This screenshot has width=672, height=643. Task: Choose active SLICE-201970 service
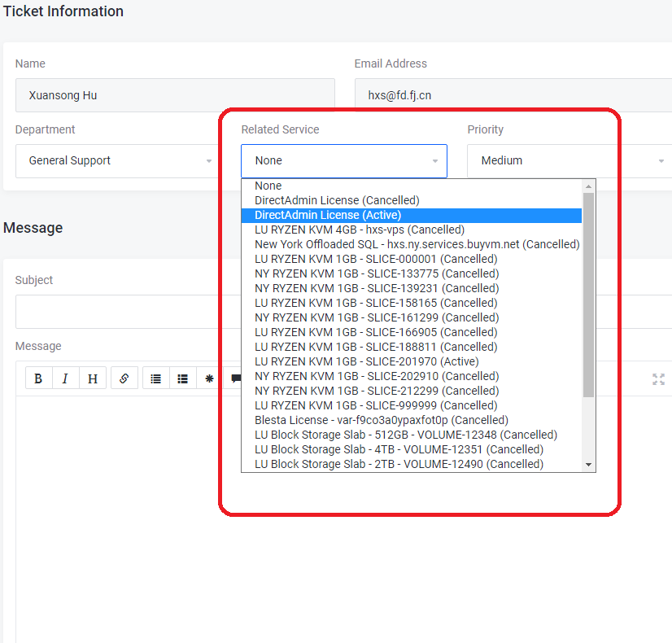412,361
